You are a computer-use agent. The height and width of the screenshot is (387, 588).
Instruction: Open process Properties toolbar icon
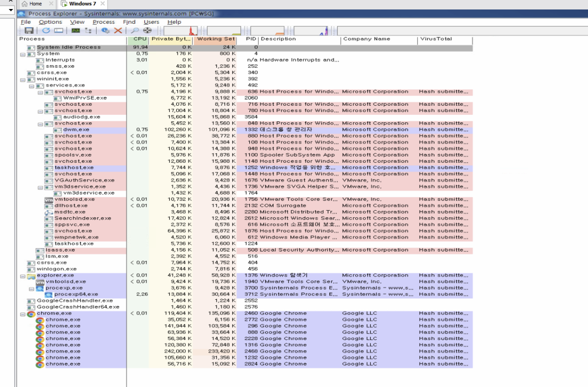(106, 30)
